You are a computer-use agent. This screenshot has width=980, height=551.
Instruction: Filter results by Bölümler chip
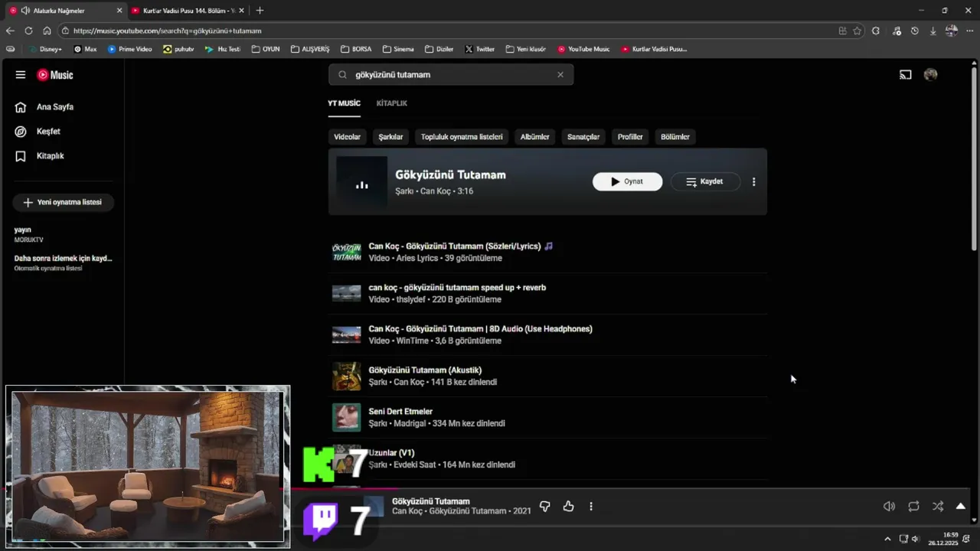tap(675, 137)
